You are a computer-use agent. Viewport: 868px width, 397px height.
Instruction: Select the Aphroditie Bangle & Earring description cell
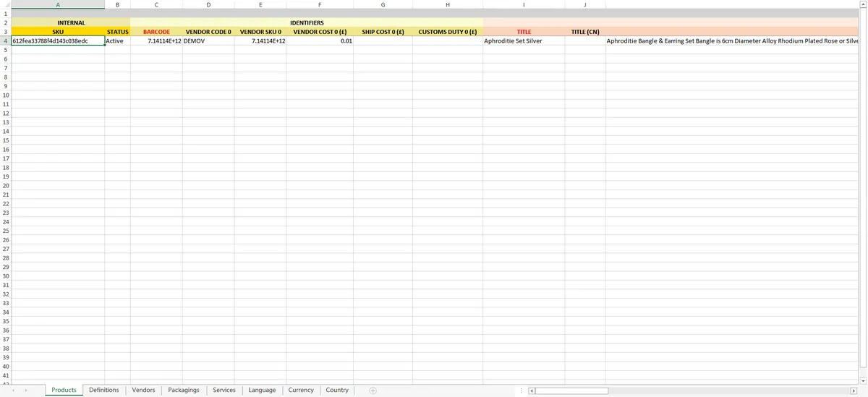732,41
